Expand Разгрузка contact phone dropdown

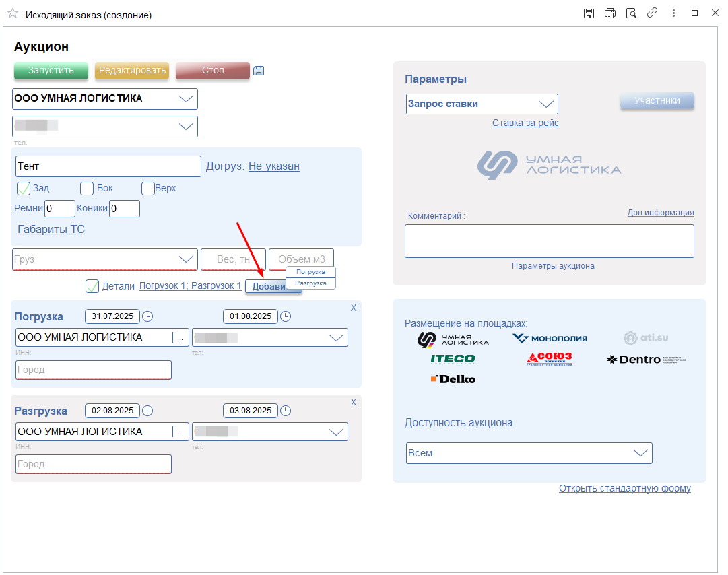(x=336, y=432)
